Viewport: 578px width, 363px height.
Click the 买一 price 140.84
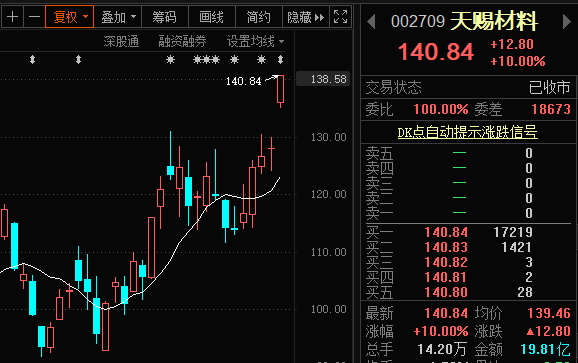(x=446, y=232)
